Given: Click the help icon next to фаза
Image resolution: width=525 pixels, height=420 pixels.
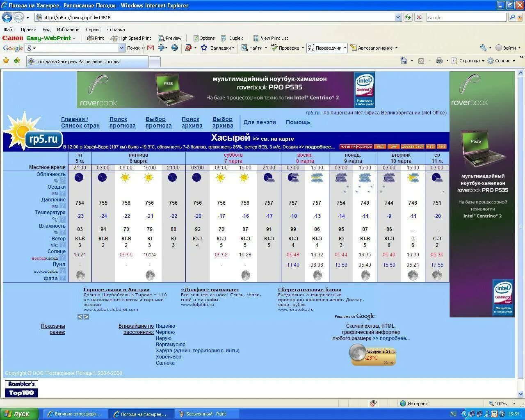Looking at the screenshot, I should [62, 278].
